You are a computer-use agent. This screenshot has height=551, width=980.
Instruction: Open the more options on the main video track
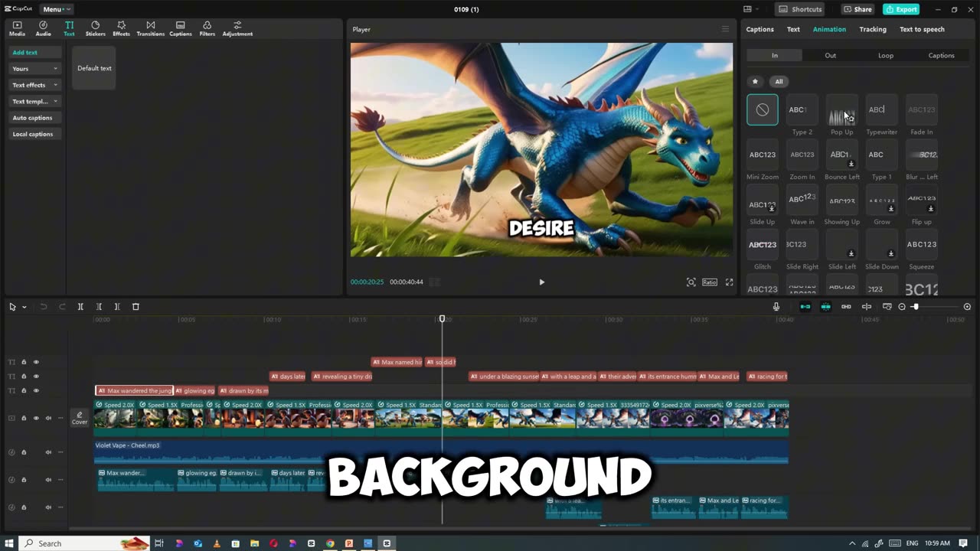coord(60,418)
